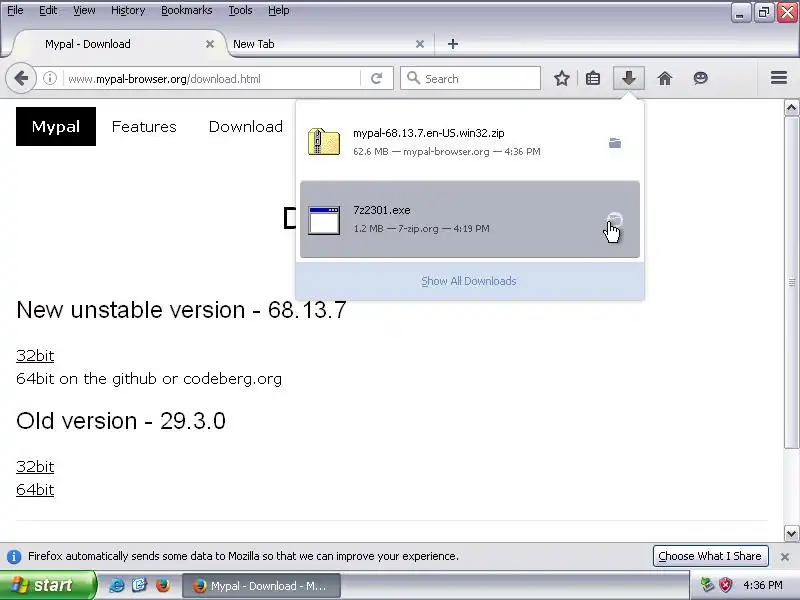Open the View menu

pyautogui.click(x=84, y=10)
